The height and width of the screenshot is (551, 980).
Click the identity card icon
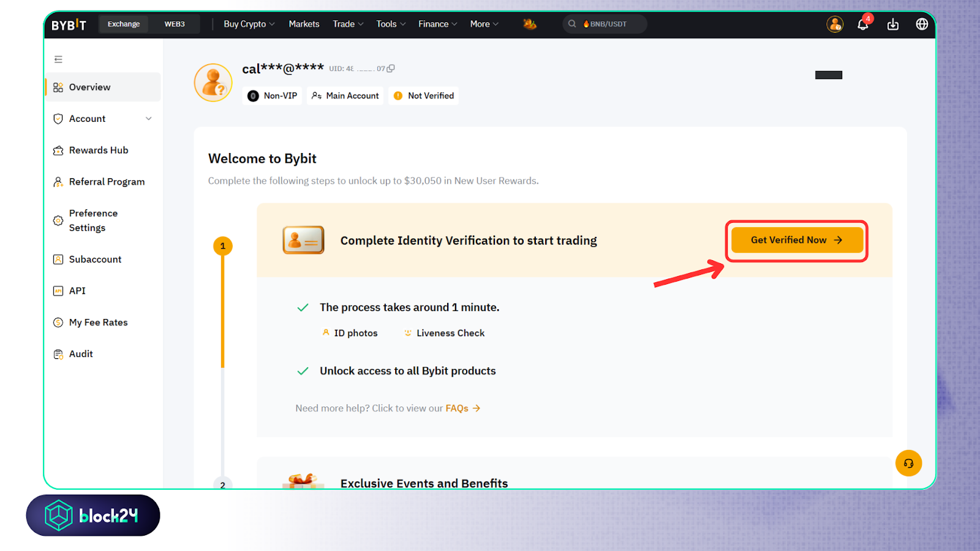pos(303,240)
